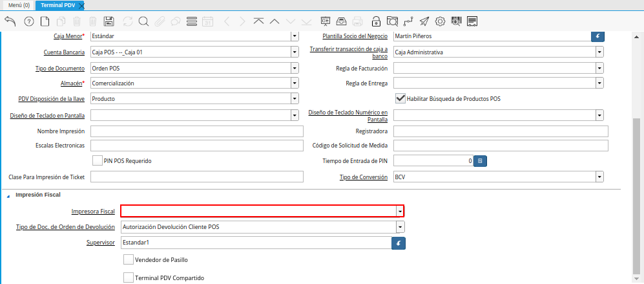The width and height of the screenshot is (644, 284).
Task: Open Diseño de Teclado Numérico en Pantalla dropdown
Action: point(600,116)
